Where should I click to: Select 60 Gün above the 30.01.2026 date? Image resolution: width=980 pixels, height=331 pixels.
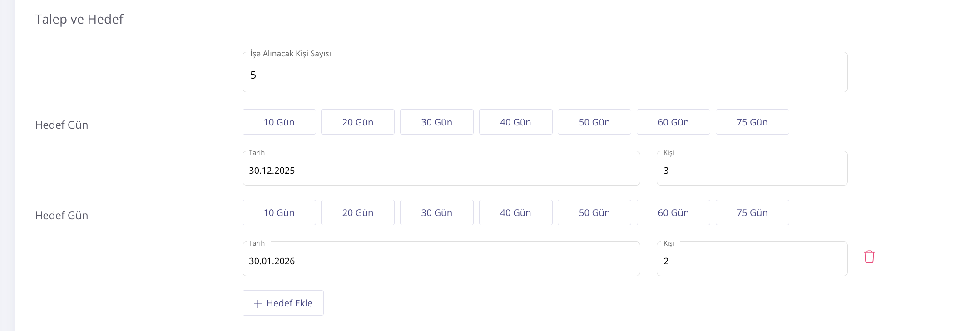[673, 212]
